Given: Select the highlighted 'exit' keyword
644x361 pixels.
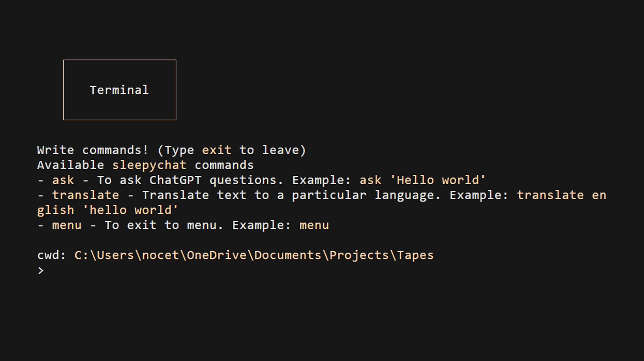Looking at the screenshot, I should coord(216,150).
